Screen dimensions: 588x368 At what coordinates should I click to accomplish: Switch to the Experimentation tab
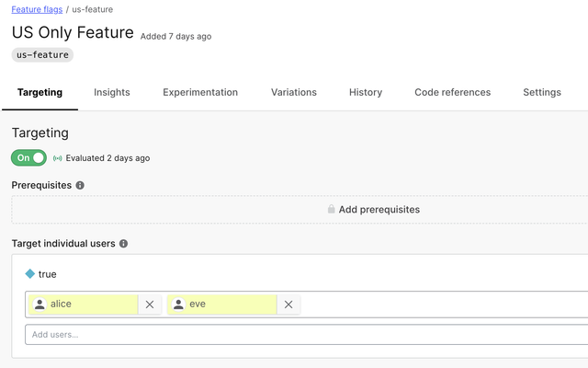pyautogui.click(x=200, y=93)
